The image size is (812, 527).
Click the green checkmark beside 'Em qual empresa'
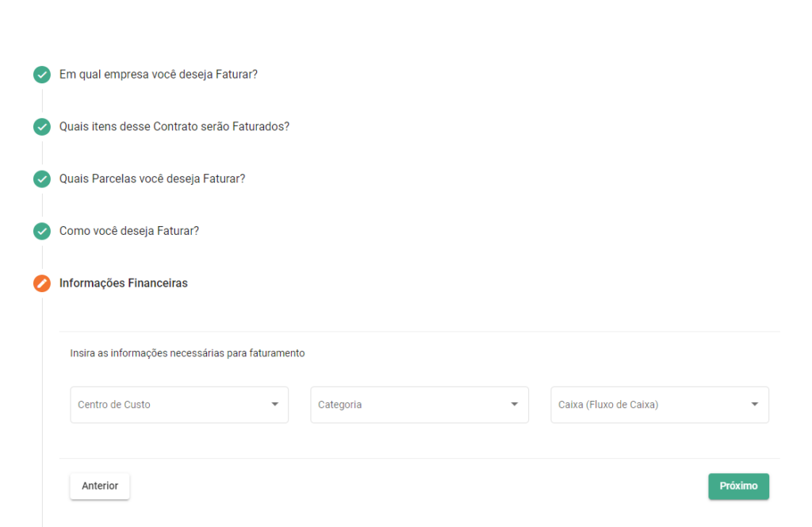pos(42,75)
